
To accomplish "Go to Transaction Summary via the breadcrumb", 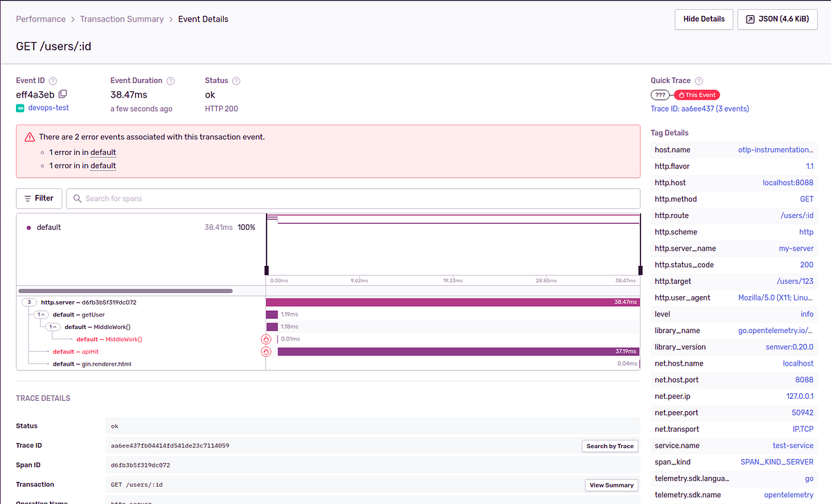I will tap(122, 19).
